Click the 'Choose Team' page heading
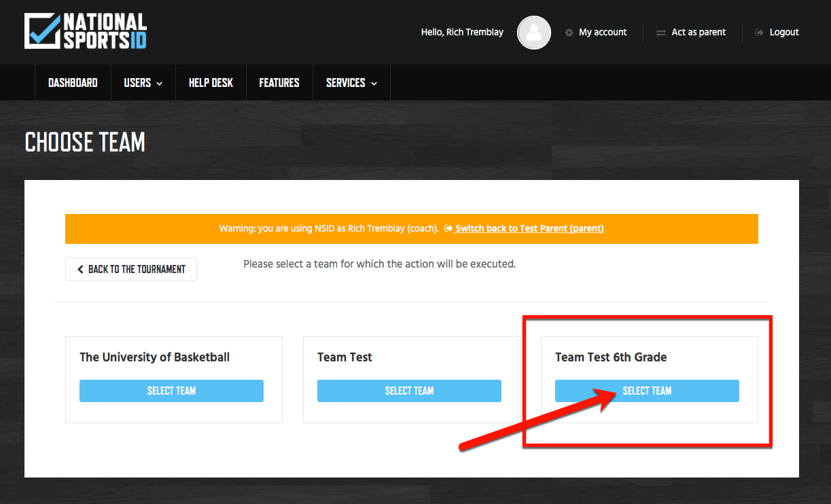Image resolution: width=831 pixels, height=504 pixels. point(85,143)
